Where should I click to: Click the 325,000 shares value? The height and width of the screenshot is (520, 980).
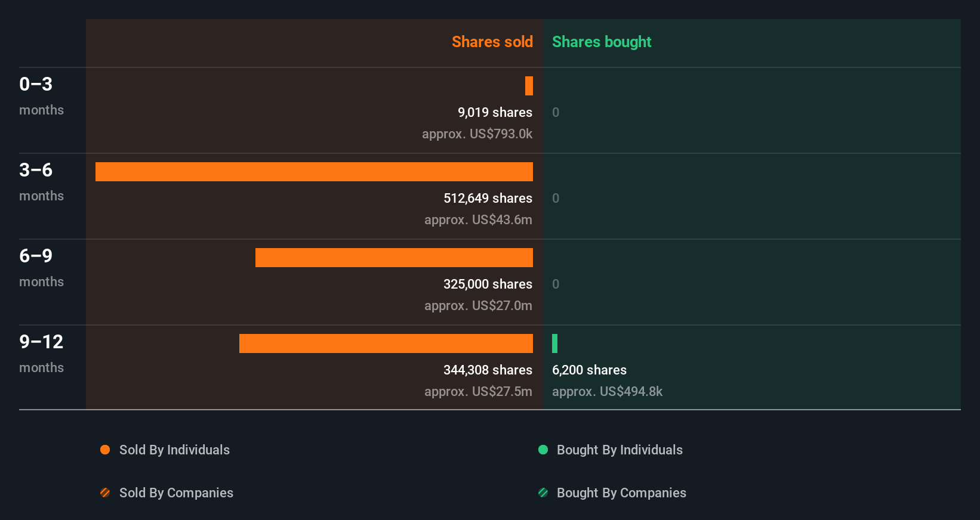click(488, 284)
